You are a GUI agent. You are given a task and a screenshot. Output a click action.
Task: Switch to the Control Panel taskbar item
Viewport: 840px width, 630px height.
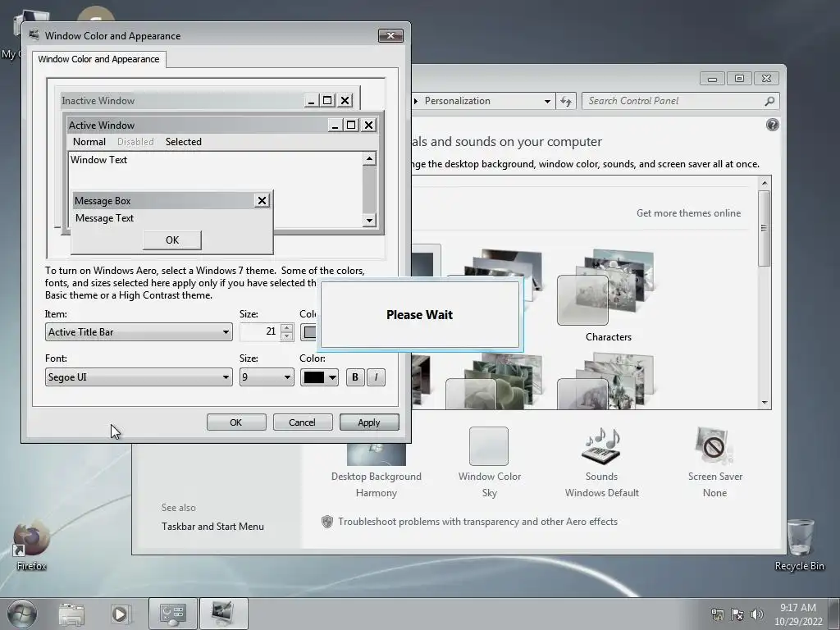173,614
